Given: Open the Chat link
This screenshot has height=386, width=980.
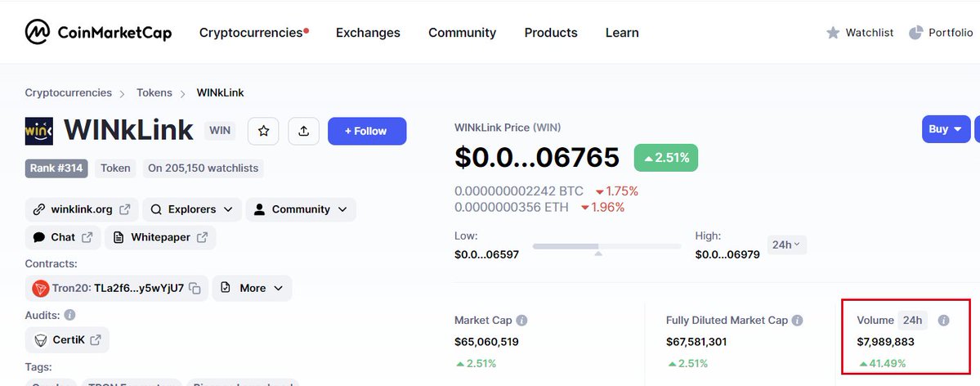Looking at the screenshot, I should 62,237.
